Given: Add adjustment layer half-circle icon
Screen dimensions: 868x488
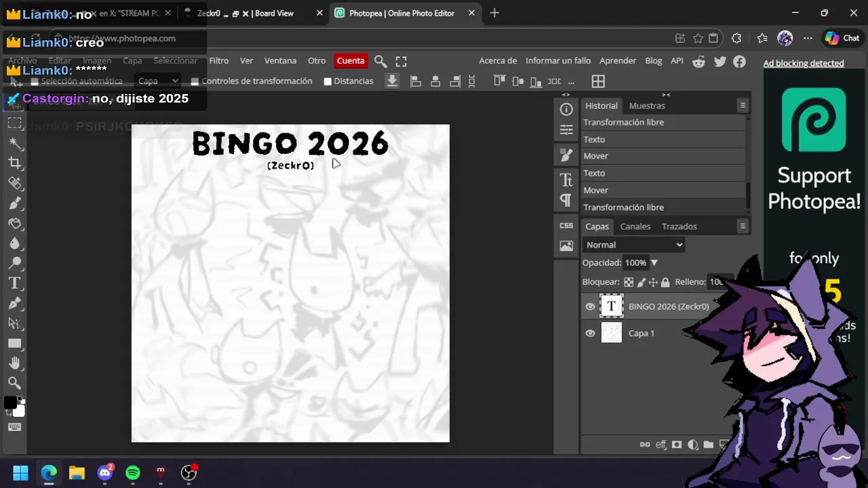Looking at the screenshot, I should 692,445.
